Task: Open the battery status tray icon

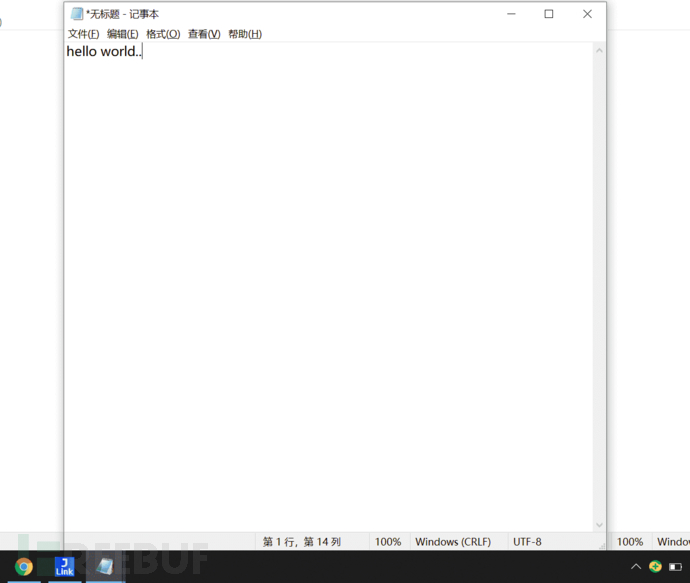Action: coord(675,567)
